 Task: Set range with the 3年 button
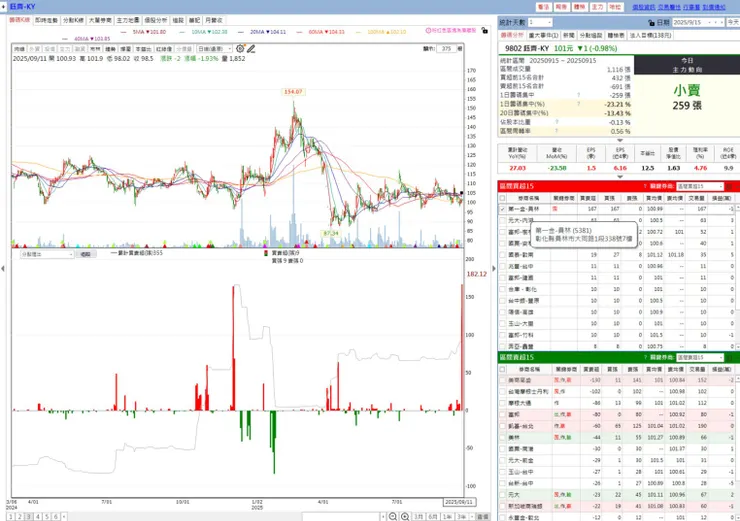(461, 517)
